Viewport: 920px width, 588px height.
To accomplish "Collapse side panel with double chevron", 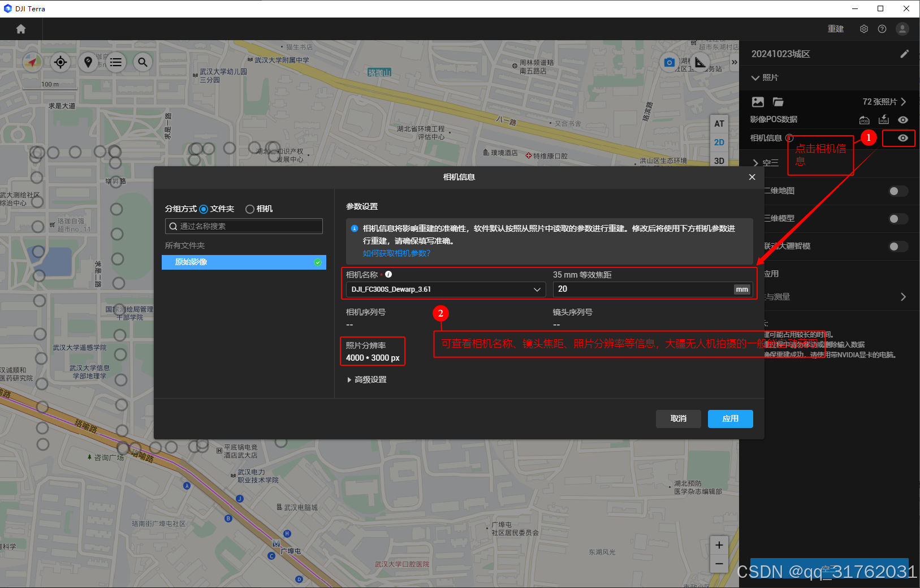I will coord(734,62).
